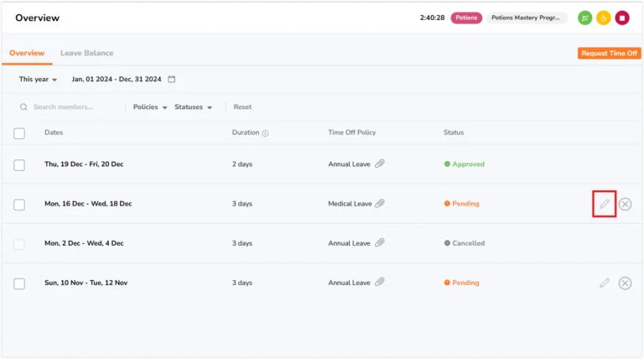Viewport: 644px width, 359px height.
Task: Focus the Search members field
Action: (x=63, y=107)
